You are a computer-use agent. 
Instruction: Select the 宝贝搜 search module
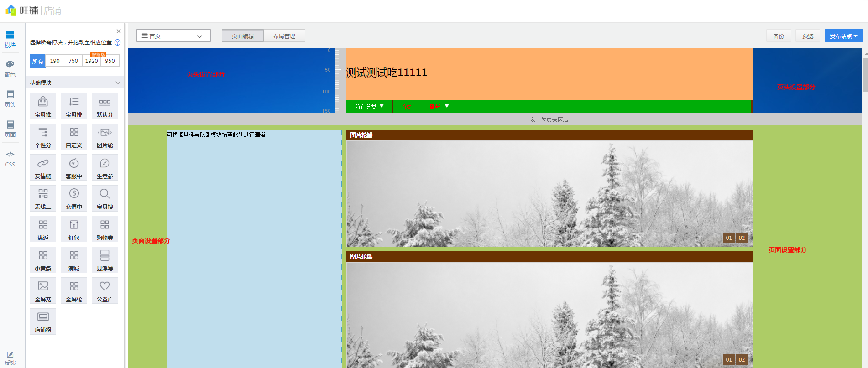[x=105, y=198]
